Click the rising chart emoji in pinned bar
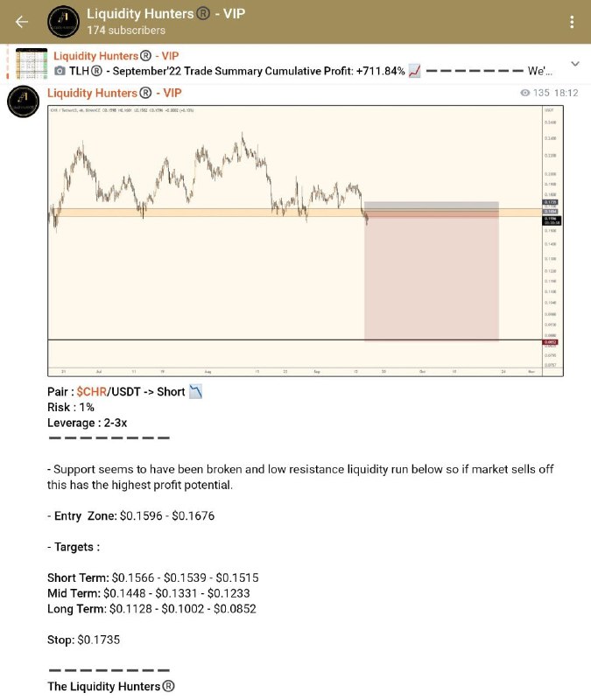The height and width of the screenshot is (700, 591). point(414,71)
